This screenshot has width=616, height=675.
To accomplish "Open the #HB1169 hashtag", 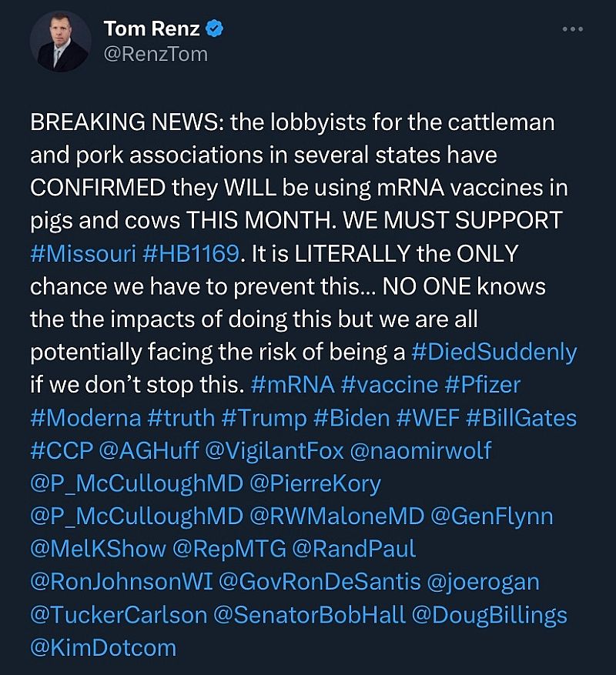I will tap(193, 254).
